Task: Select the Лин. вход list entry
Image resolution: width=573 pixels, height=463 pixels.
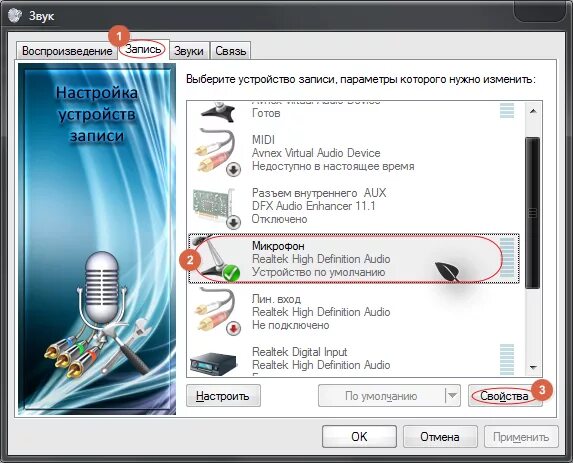Action: (353, 312)
